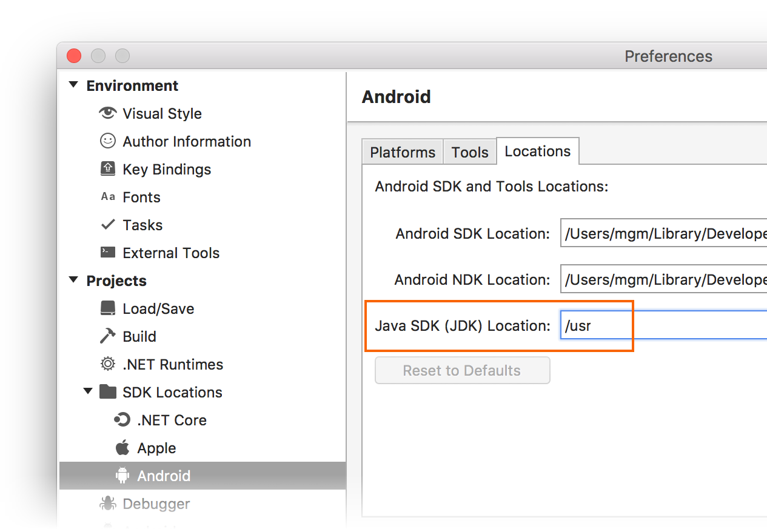This screenshot has width=767, height=532.
Task: Switch to the Tools tab
Action: coord(470,151)
